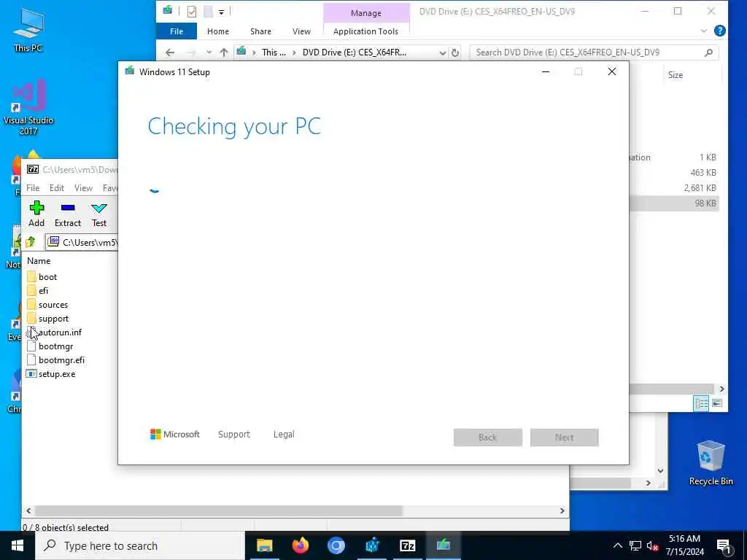Click the Explorer back arrow
The image size is (747, 560).
(x=170, y=52)
